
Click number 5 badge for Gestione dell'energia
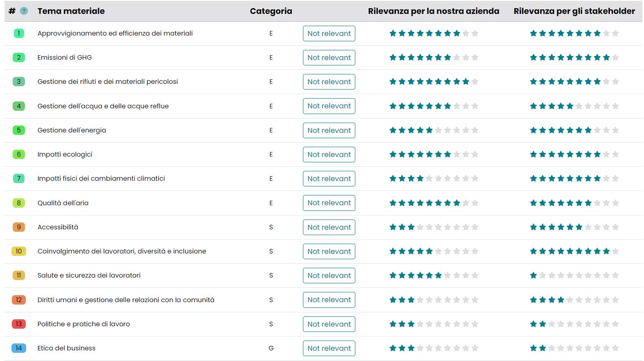click(19, 130)
